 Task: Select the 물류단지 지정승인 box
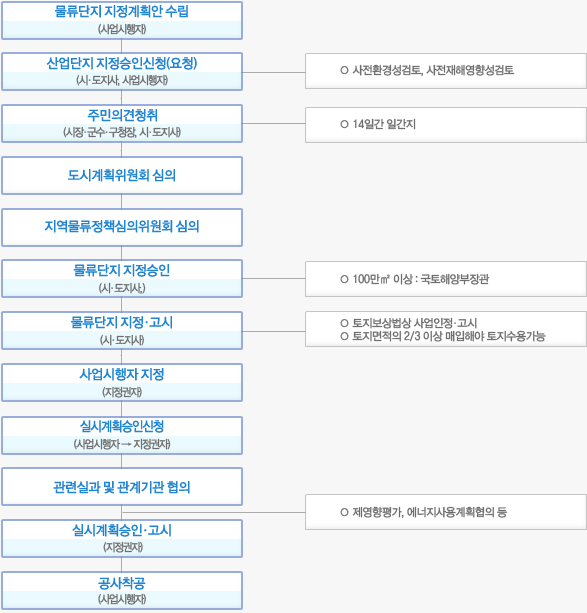tap(122, 279)
